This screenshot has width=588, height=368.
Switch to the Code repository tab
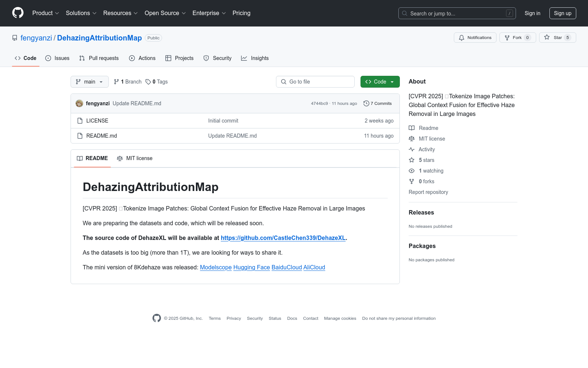tap(26, 58)
